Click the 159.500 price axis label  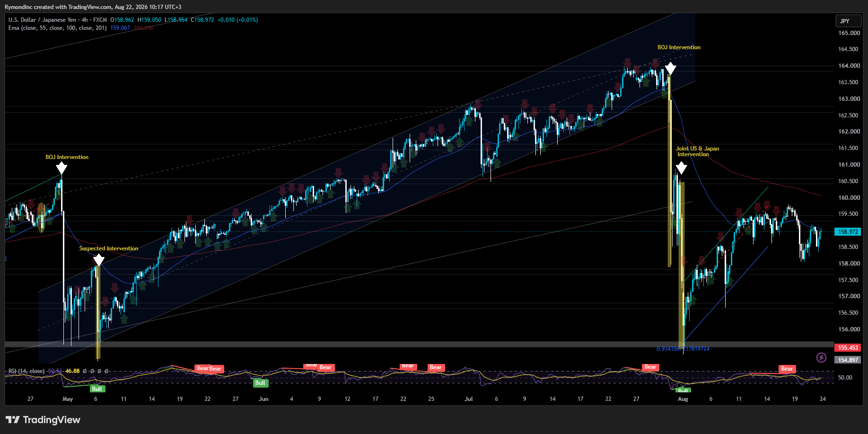tap(849, 214)
